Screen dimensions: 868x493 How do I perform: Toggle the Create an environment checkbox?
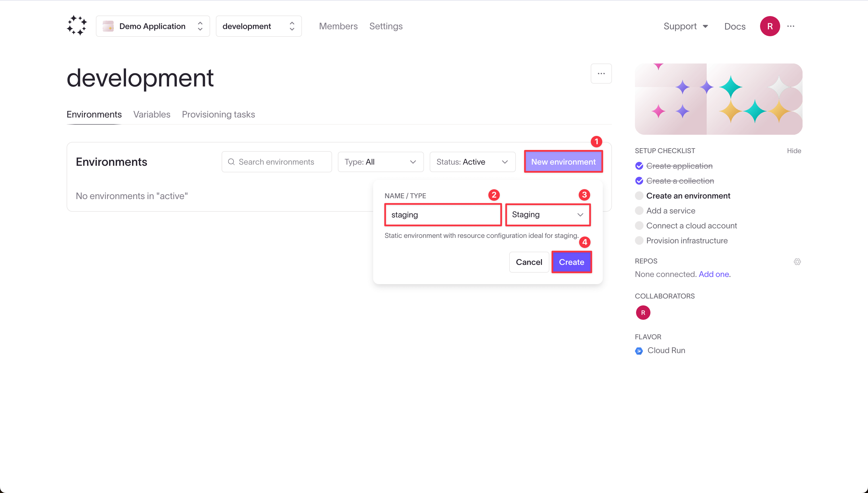[638, 195]
